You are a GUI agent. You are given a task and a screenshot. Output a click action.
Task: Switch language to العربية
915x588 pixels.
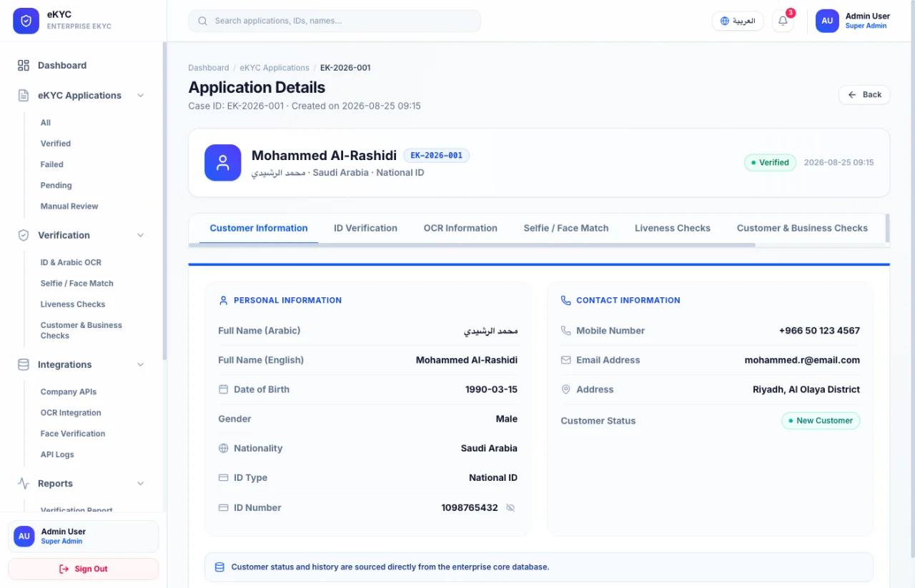click(x=738, y=21)
